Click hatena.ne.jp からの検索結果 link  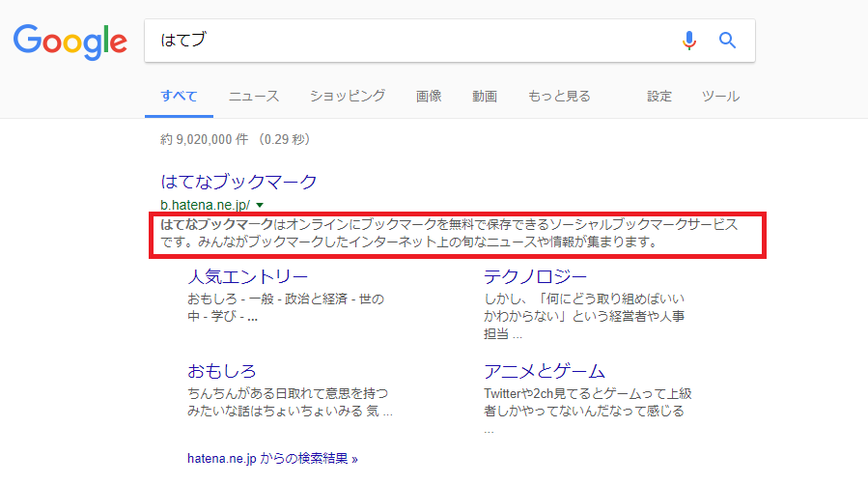click(272, 459)
